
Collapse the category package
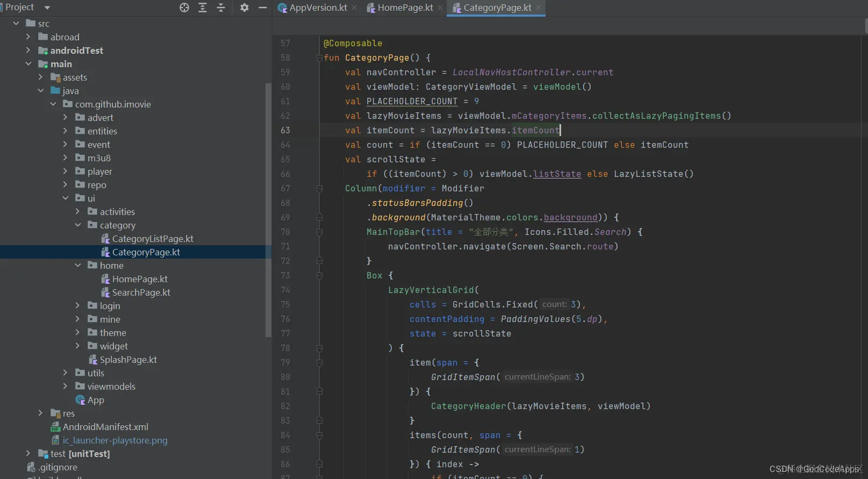pyautogui.click(x=78, y=225)
